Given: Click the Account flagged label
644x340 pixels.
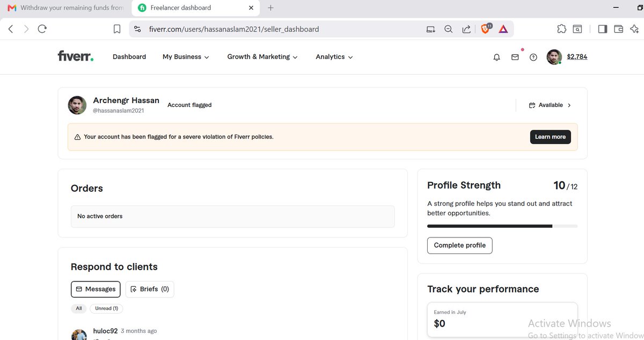Looking at the screenshot, I should click(189, 105).
